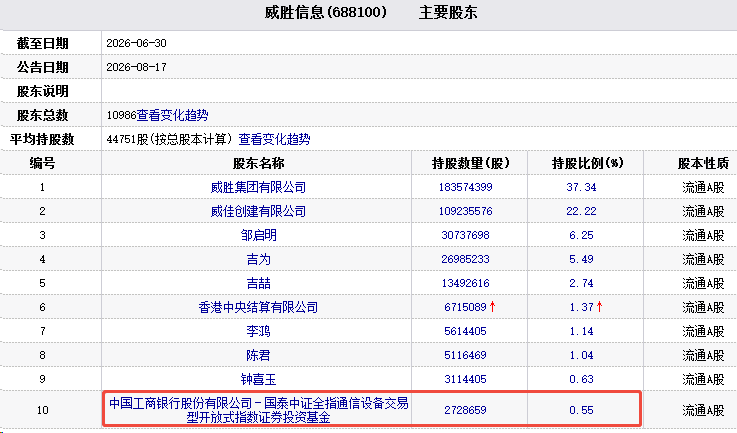Click red up arrow next to 6715089
Screen dimensions: 737x433
coord(493,307)
